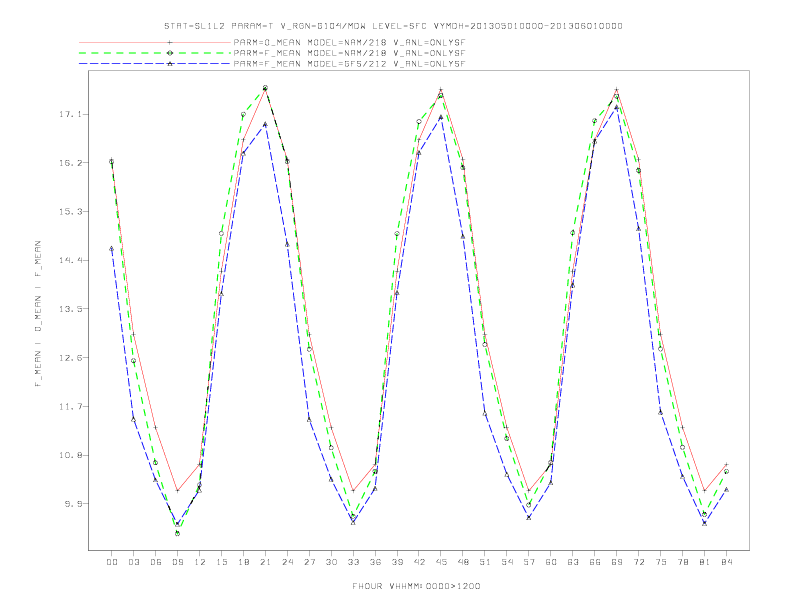This screenshot has width=792, height=612.
Task: Click the y-axis tick label 9.9
Action: pyautogui.click(x=71, y=504)
